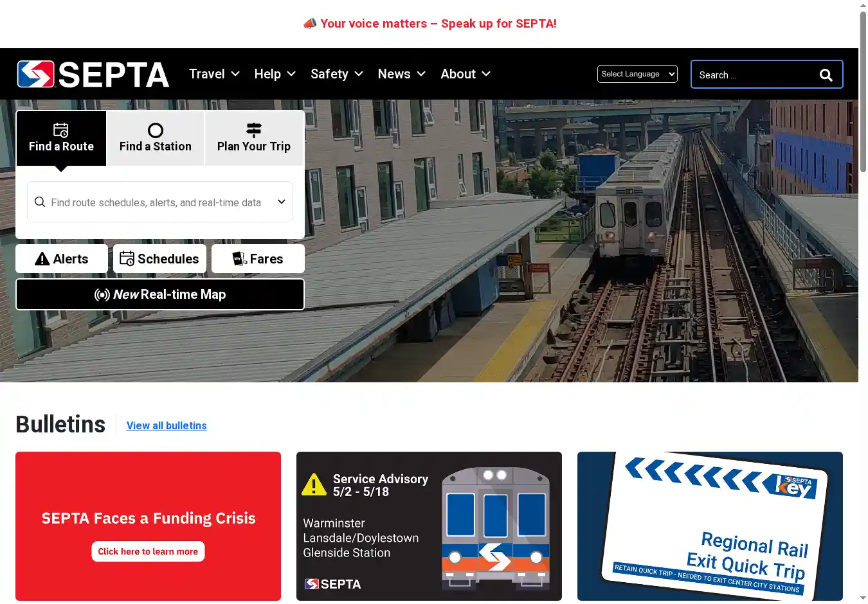Expand the route finder dropdown arrow
The width and height of the screenshot is (868, 604).
[x=281, y=202]
